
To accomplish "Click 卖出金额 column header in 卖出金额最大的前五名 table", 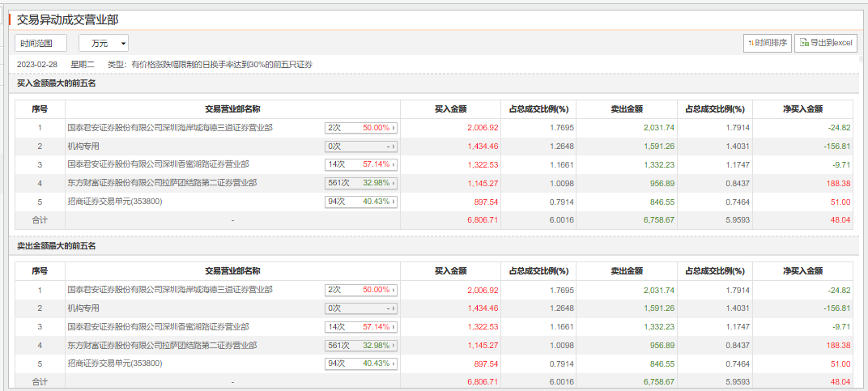I will [627, 271].
